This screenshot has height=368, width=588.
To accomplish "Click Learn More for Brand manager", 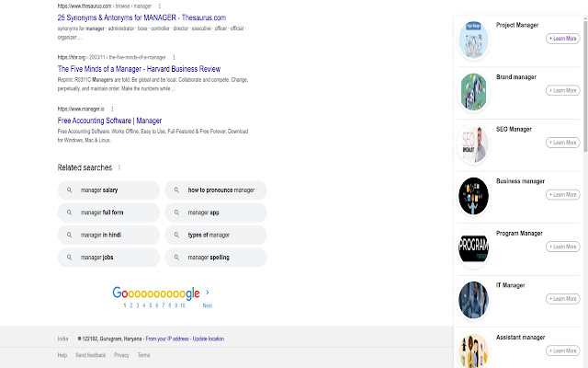I will [563, 90].
